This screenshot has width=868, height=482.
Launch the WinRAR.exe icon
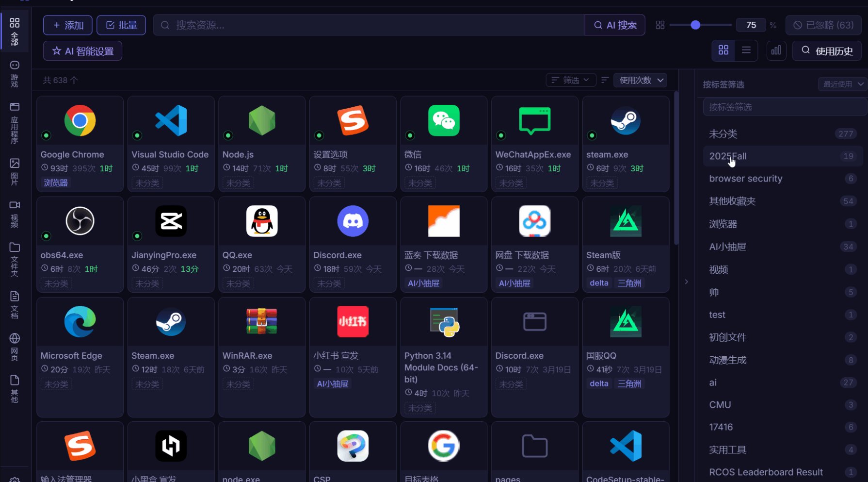(262, 321)
